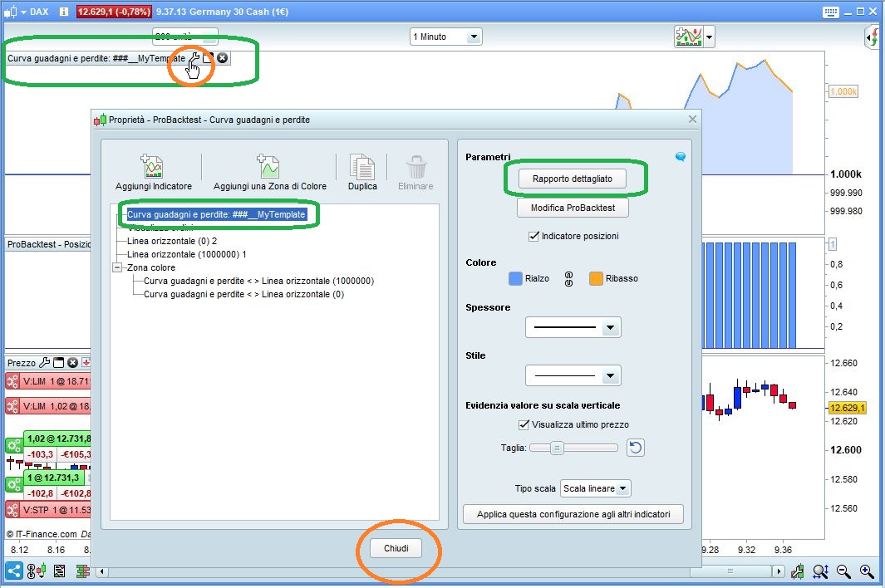The width and height of the screenshot is (885, 588).
Task: Toggle the Visualizza ultimo prezzo checkbox
Action: (x=524, y=424)
